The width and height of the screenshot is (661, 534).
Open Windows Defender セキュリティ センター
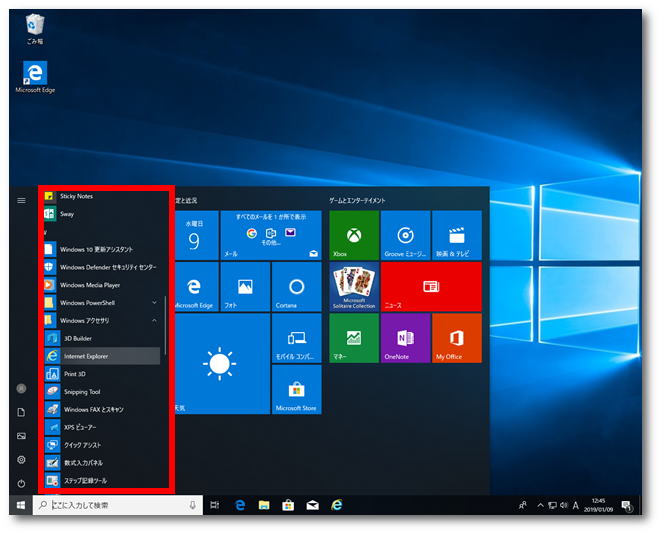(102, 267)
